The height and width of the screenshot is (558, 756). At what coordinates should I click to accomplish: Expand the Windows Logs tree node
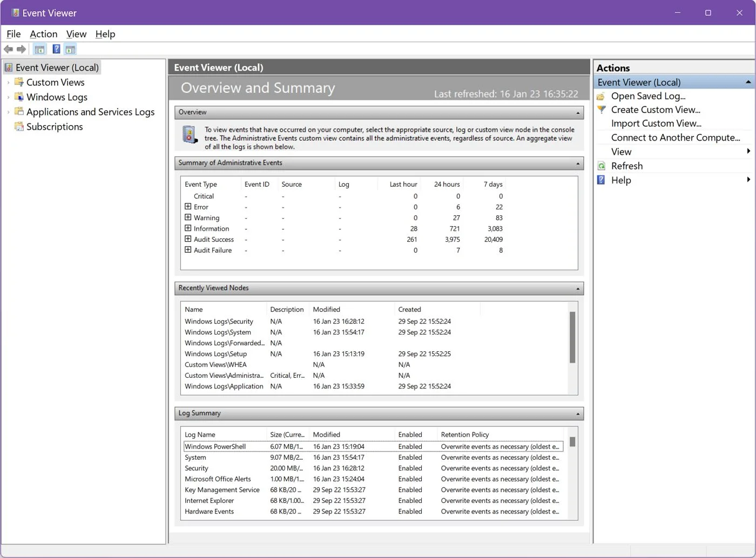coord(8,97)
